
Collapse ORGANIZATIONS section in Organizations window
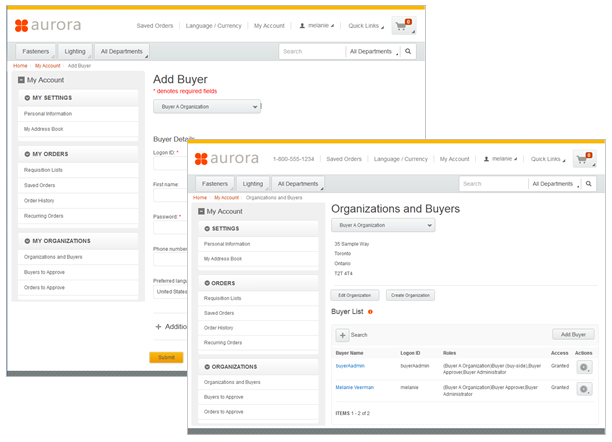pos(207,367)
